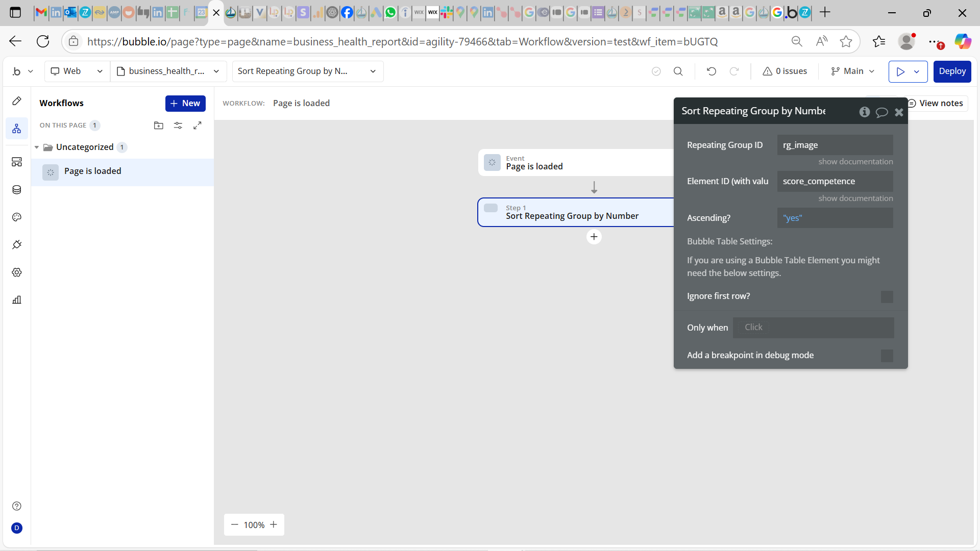Viewport: 980px width, 551px height.
Task: Open the Logs chart icon
Action: click(17, 300)
